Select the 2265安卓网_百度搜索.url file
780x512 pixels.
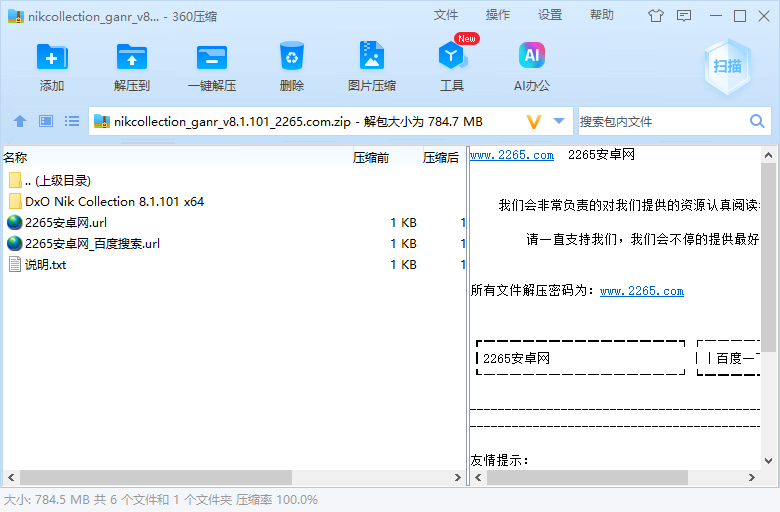click(x=234, y=243)
